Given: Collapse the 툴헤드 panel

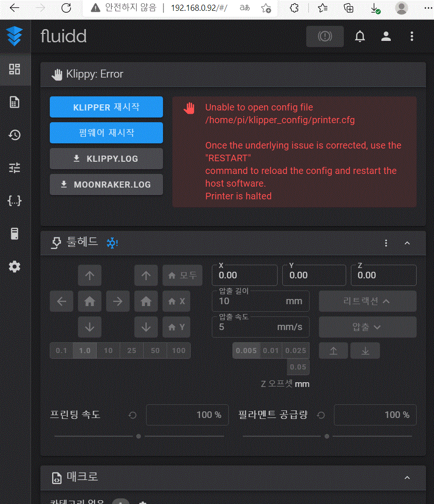Looking at the screenshot, I should [x=407, y=243].
